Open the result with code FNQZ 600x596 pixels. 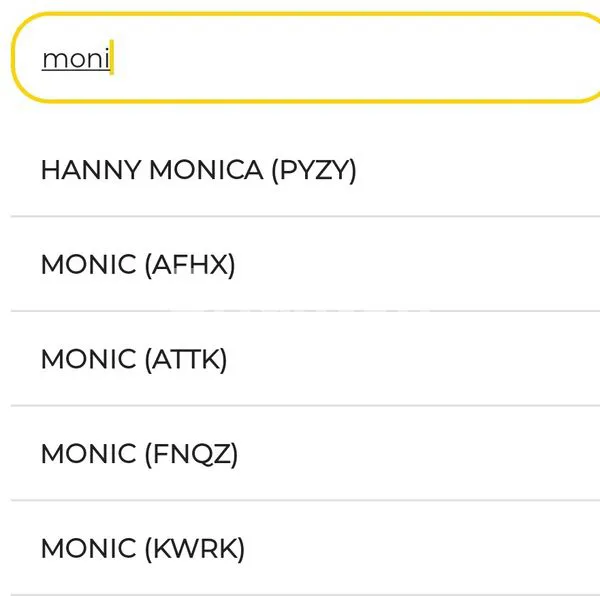(139, 454)
